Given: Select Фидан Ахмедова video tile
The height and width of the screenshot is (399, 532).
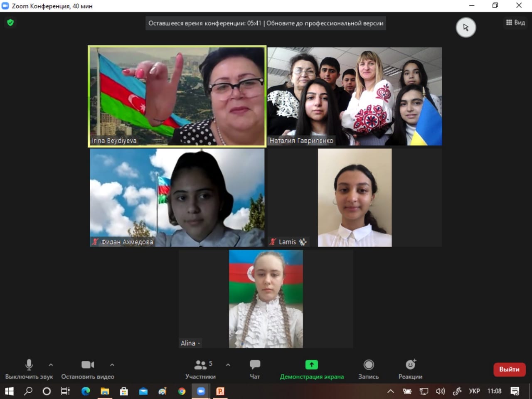Looking at the screenshot, I should [177, 198].
